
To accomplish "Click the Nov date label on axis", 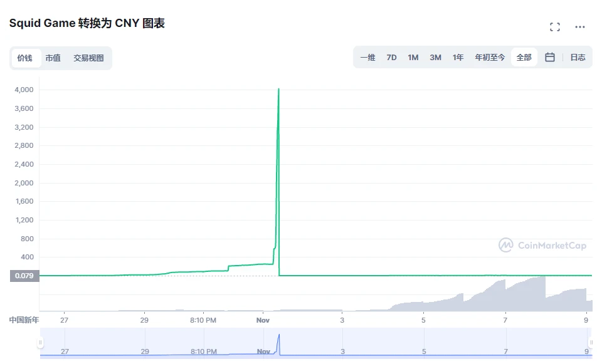I will (x=263, y=320).
